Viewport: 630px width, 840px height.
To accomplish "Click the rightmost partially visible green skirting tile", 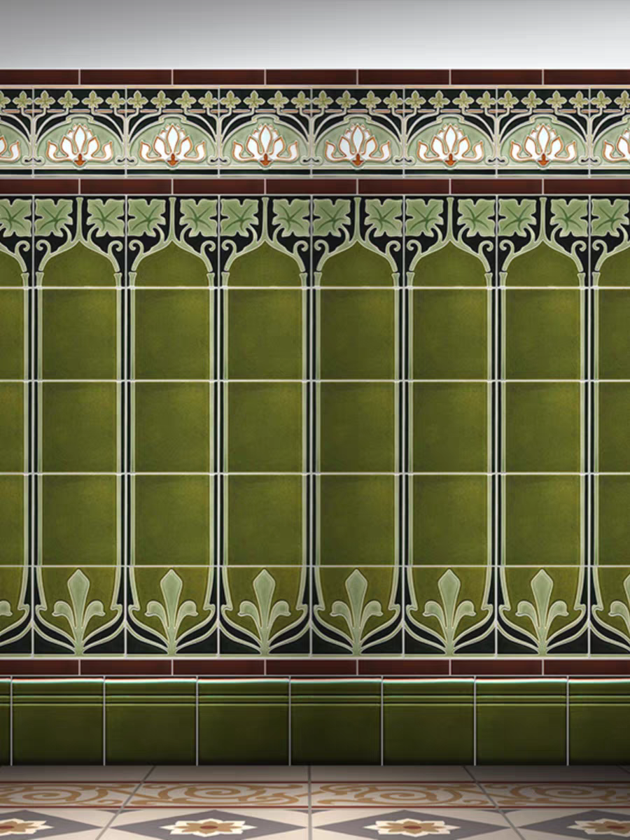I will pos(599,721).
